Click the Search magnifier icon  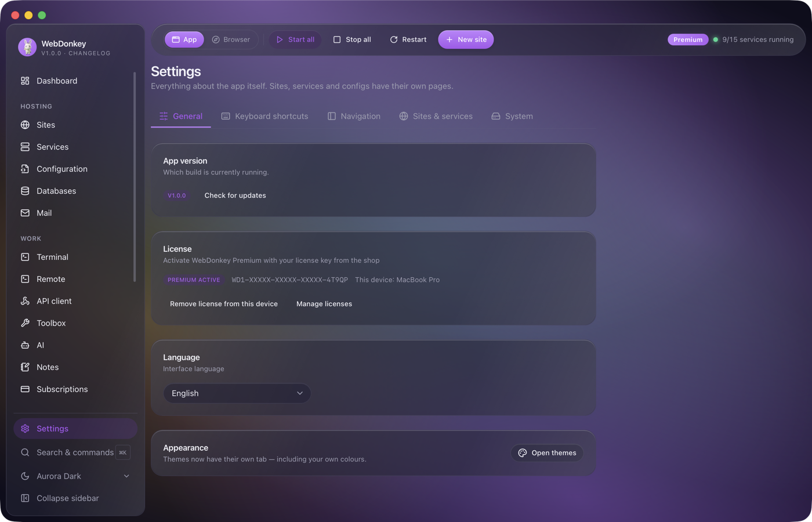25,452
